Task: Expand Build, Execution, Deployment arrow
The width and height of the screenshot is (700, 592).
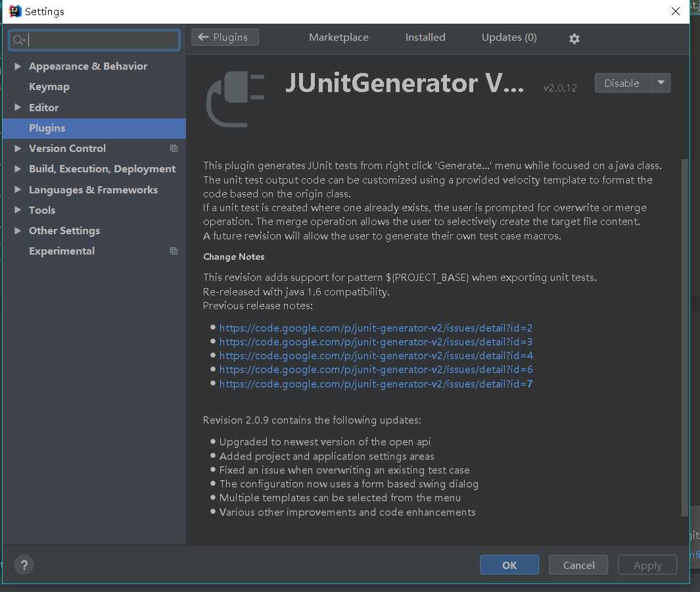Action: click(17, 169)
